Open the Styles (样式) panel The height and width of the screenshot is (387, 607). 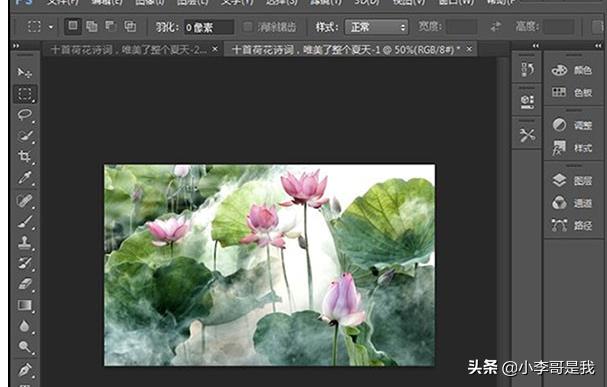pyautogui.click(x=572, y=148)
